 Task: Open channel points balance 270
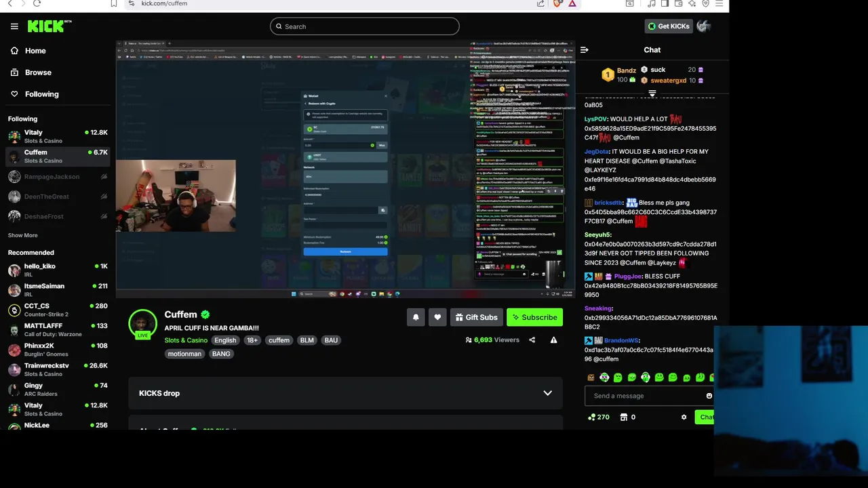pos(599,418)
